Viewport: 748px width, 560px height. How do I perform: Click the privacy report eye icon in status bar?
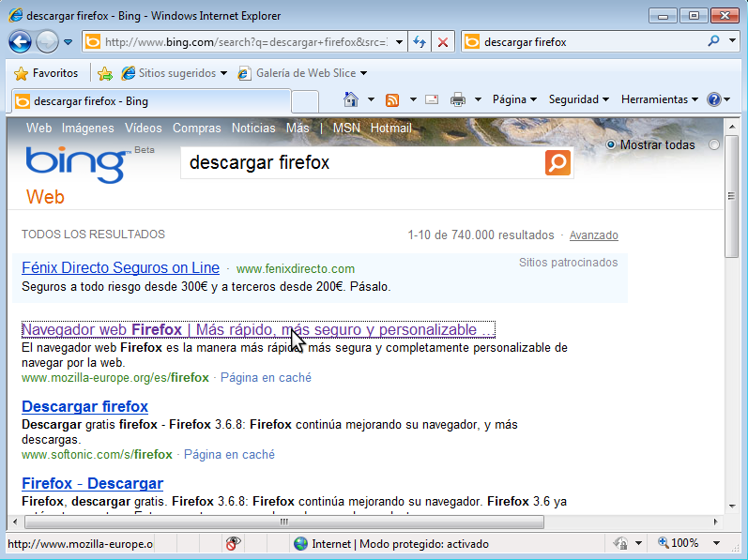233,543
